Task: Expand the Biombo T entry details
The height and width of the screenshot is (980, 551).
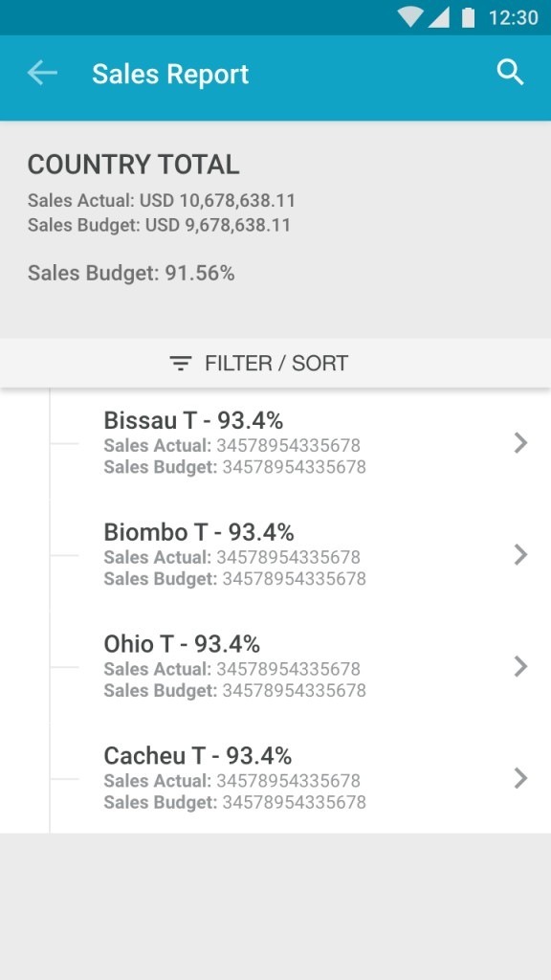Action: 520,555
